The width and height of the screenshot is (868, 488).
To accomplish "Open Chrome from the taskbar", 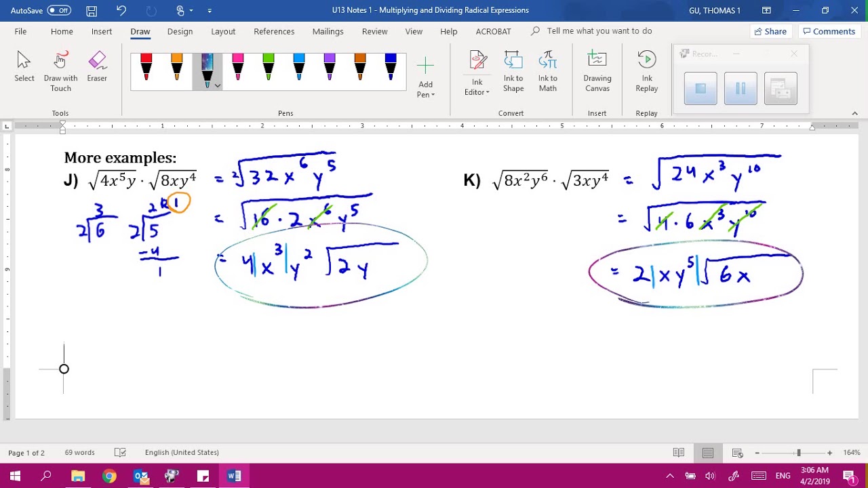I will coord(109,476).
